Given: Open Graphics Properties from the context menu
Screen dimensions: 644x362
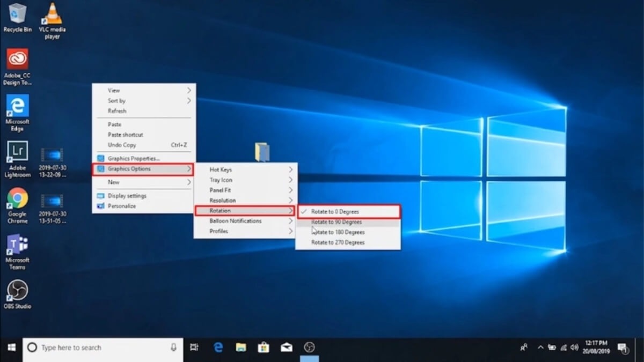Looking at the screenshot, I should click(x=144, y=159).
